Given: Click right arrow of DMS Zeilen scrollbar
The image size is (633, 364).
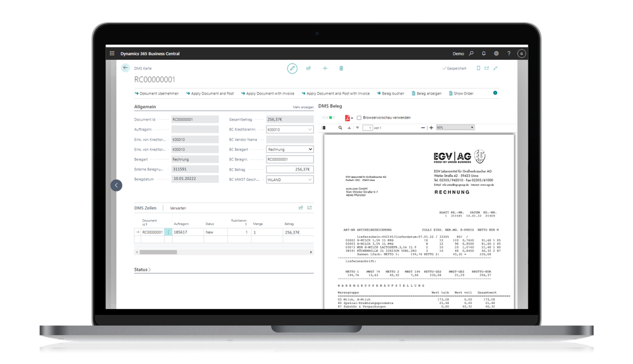Looking at the screenshot, I should 311,252.
